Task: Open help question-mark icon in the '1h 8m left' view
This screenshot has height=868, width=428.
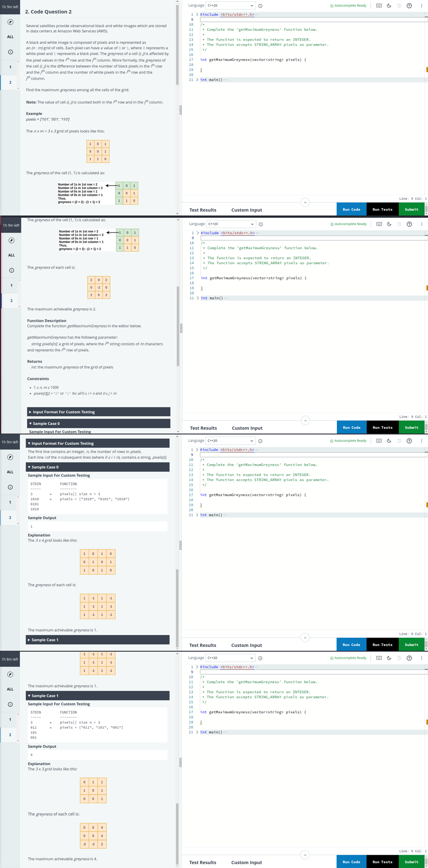Action: tap(409, 658)
